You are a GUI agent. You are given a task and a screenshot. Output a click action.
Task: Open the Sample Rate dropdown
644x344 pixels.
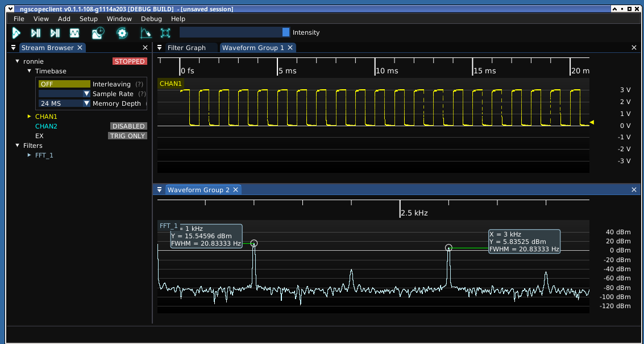(64, 94)
